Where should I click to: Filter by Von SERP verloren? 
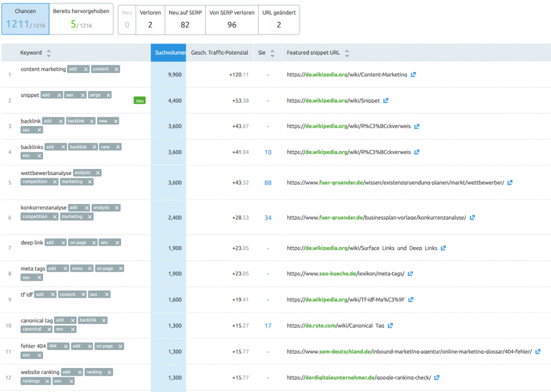pyautogui.click(x=232, y=20)
